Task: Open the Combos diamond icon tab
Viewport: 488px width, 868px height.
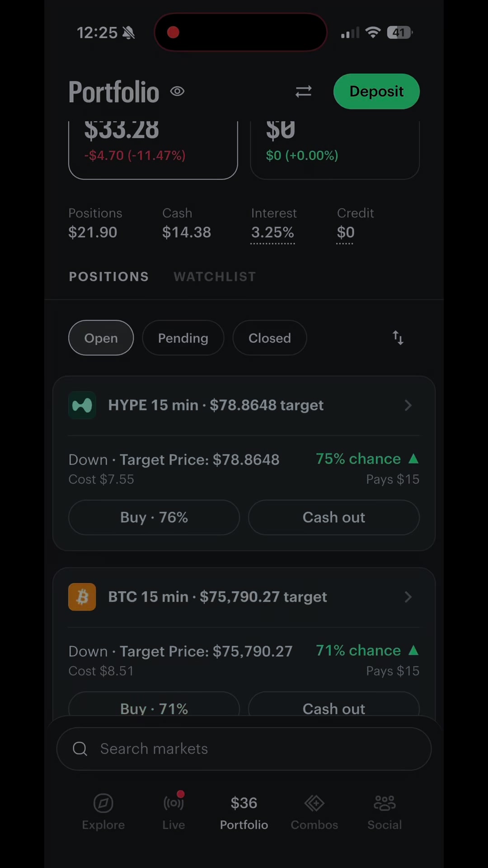Action: [x=314, y=812]
